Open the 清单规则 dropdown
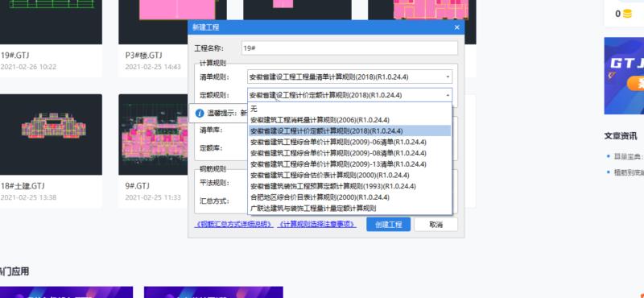 [349, 77]
